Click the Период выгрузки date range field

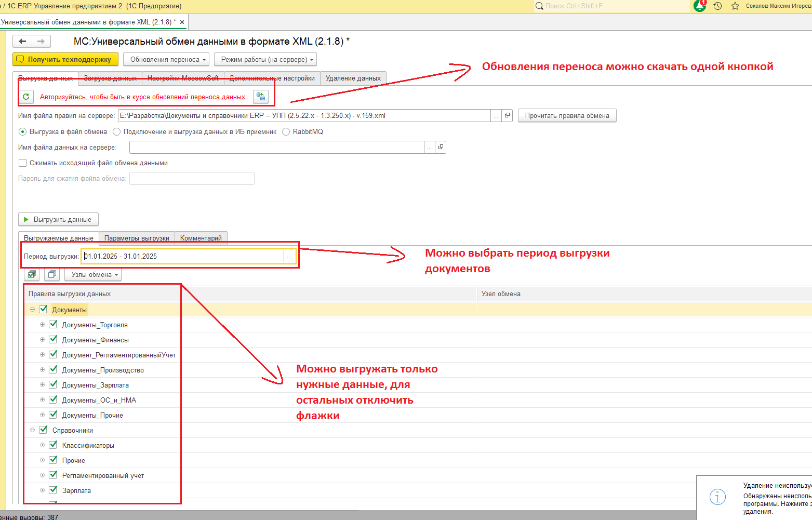[183, 257]
